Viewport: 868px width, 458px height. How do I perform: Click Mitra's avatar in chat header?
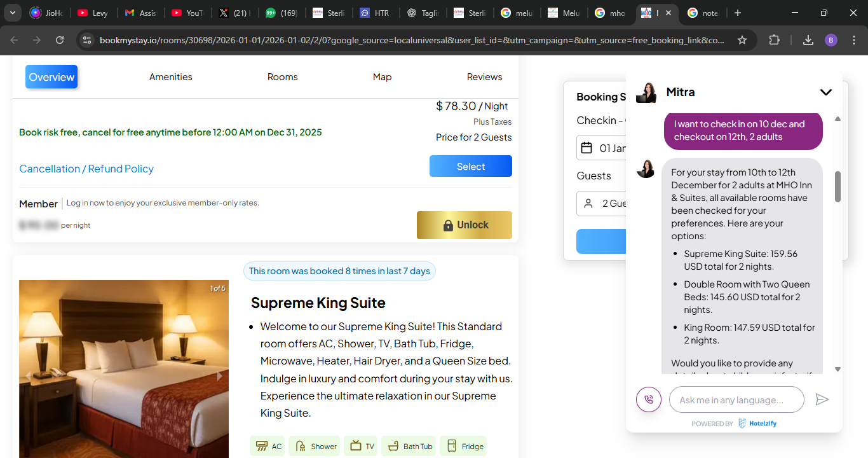pos(646,92)
